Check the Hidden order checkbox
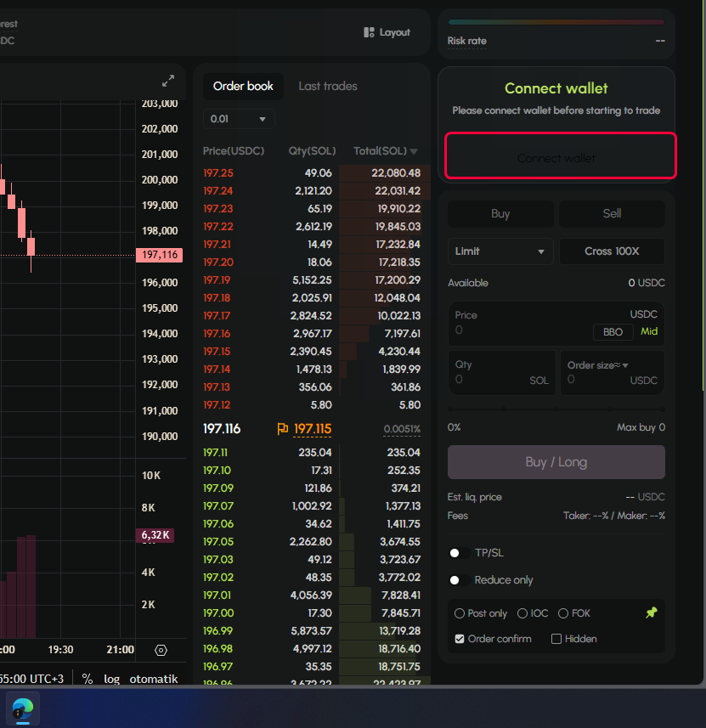Image resolution: width=706 pixels, height=728 pixels. [x=556, y=639]
